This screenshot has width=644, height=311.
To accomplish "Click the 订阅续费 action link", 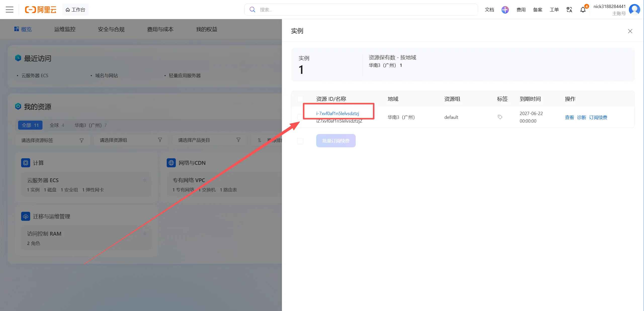I will (598, 117).
